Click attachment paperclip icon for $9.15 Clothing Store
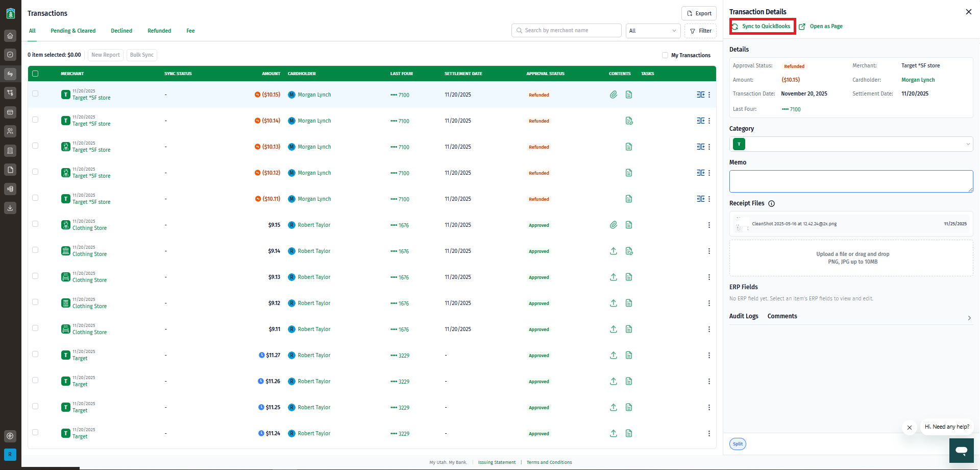Image resolution: width=980 pixels, height=470 pixels. (614, 225)
